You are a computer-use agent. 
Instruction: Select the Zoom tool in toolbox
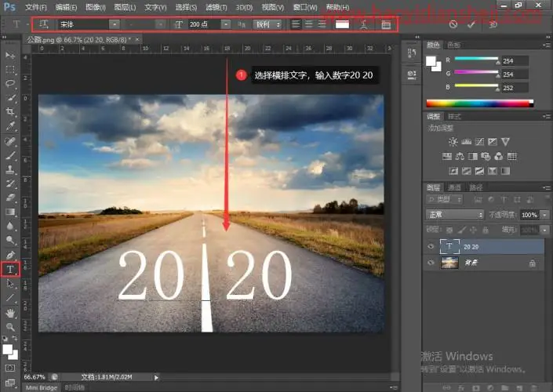click(x=10, y=327)
